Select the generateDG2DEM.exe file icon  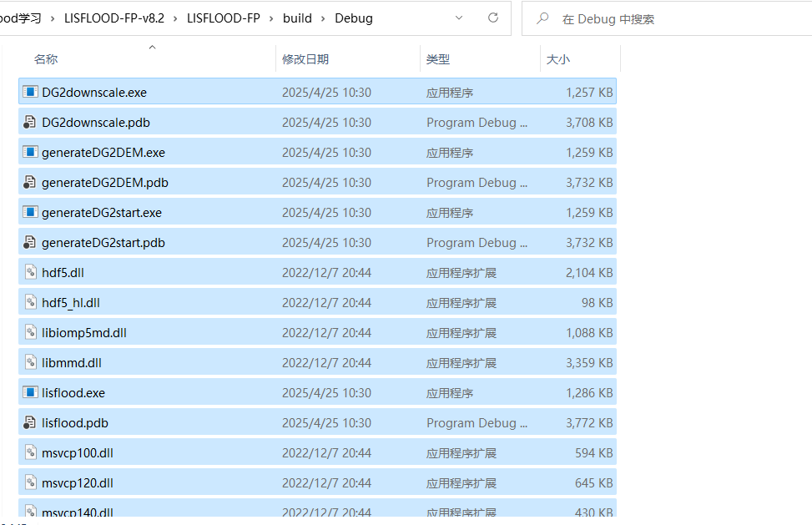[31, 152]
